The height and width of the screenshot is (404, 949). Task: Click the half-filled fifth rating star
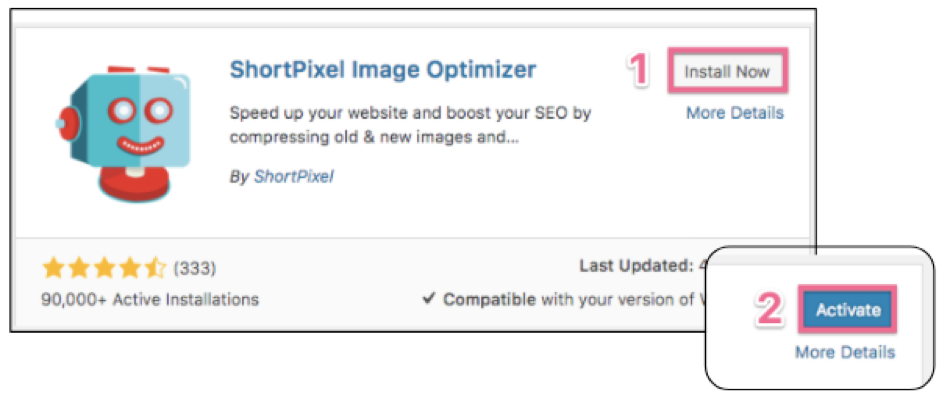click(x=155, y=268)
